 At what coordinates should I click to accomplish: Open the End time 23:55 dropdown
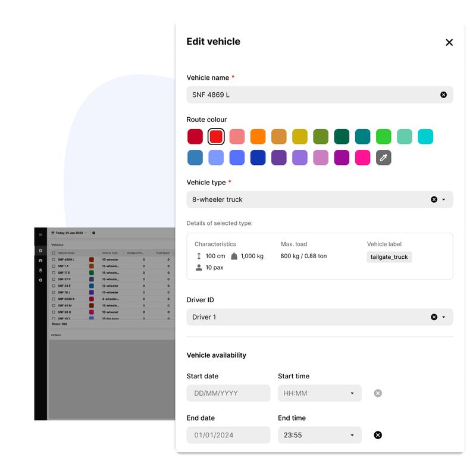320,435
